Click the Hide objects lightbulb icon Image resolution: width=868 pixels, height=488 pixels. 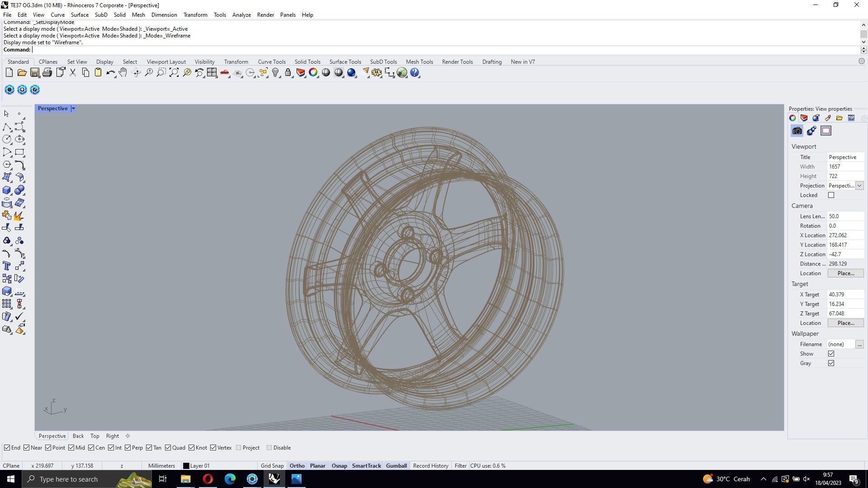[275, 73]
